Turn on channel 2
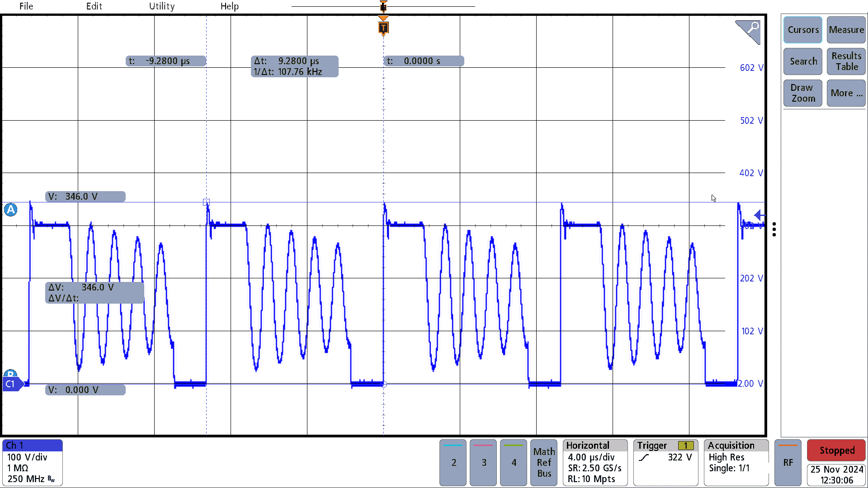The width and height of the screenshot is (868, 488). 453,463
